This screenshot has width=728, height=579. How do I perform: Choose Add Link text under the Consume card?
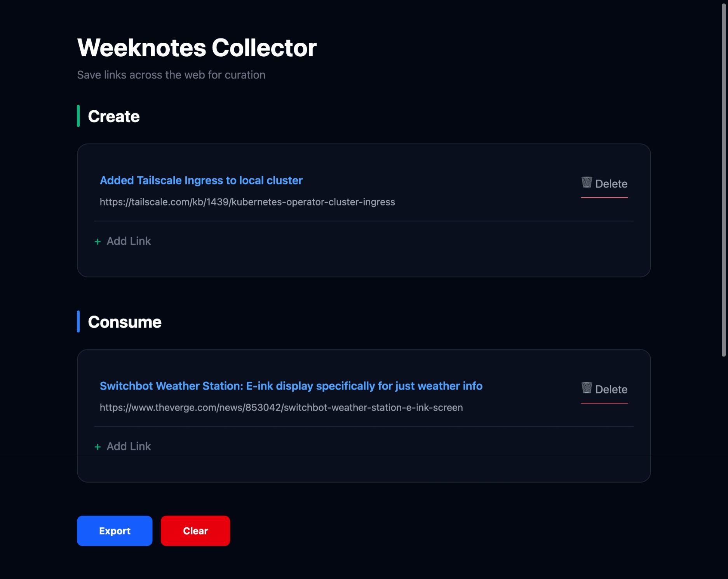[129, 447]
